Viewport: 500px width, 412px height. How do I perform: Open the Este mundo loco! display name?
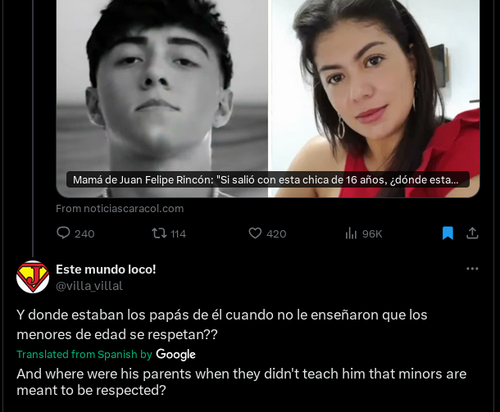point(106,269)
